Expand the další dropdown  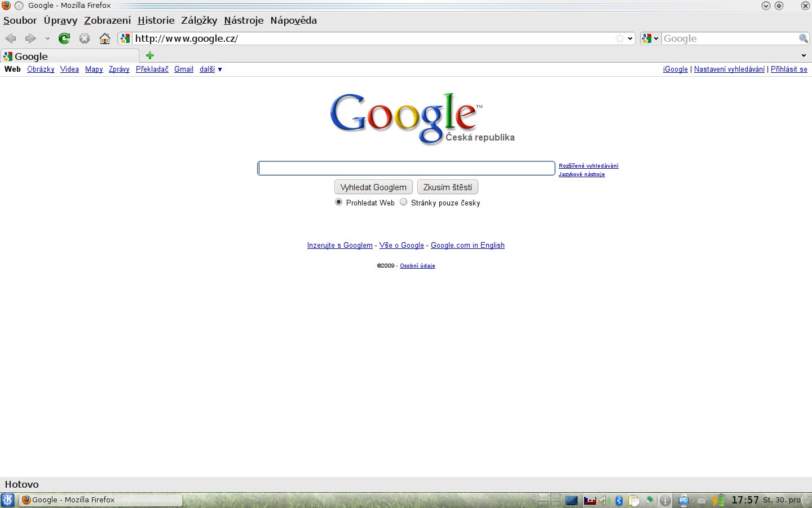[211, 69]
